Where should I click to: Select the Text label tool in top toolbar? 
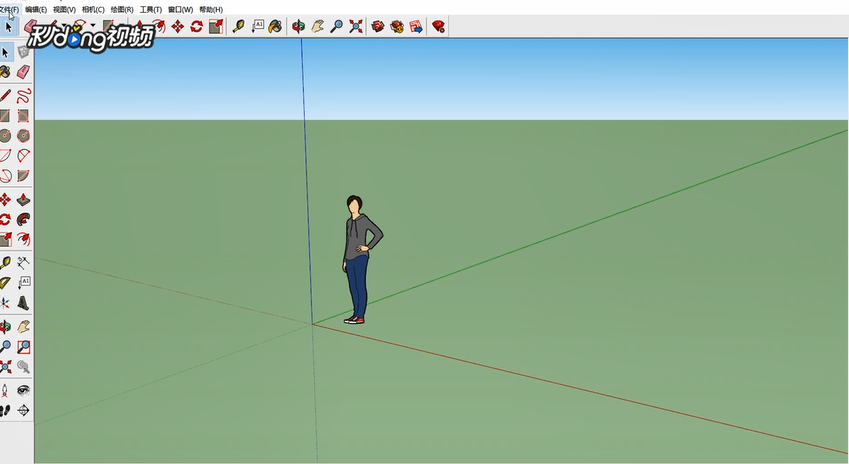coord(258,27)
